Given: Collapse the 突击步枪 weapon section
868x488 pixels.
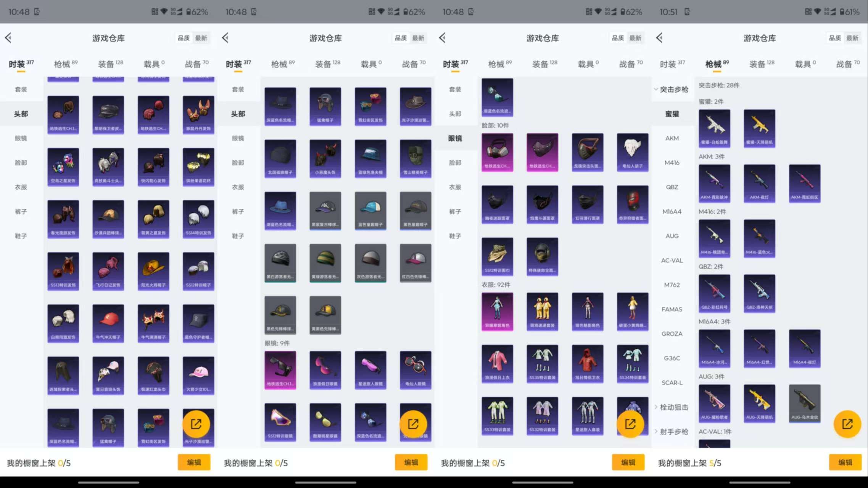Looking at the screenshot, I should click(x=673, y=89).
